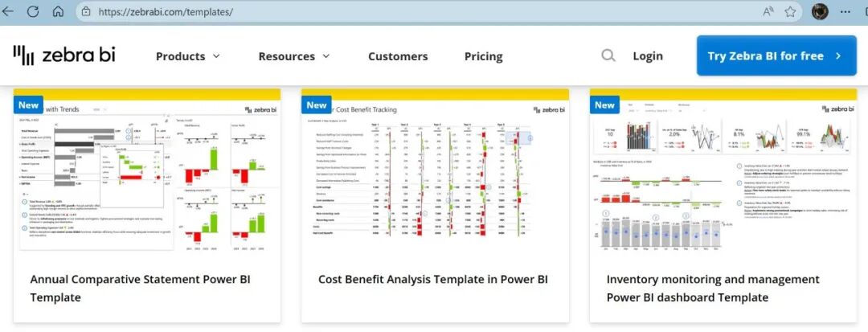Click the Zebra BI logo

64,55
